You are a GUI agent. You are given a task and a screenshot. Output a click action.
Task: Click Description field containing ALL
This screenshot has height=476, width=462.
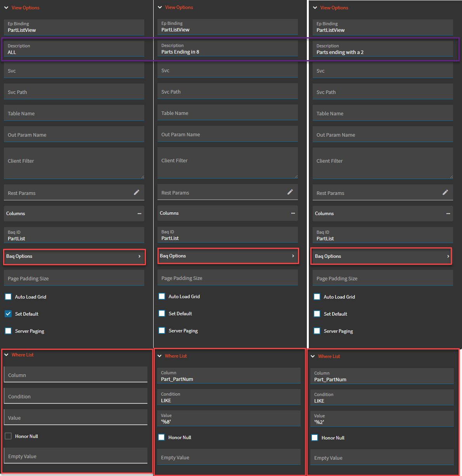pos(74,49)
